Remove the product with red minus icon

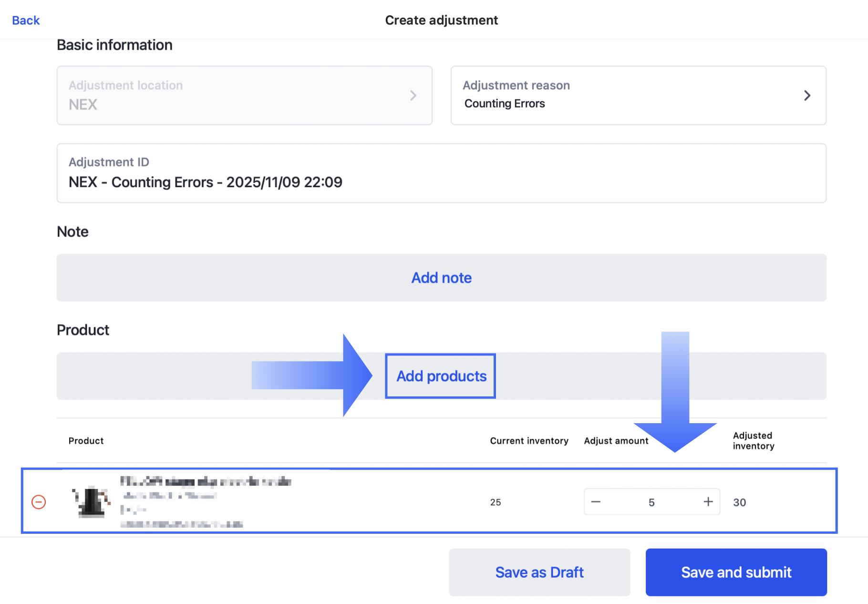(39, 502)
